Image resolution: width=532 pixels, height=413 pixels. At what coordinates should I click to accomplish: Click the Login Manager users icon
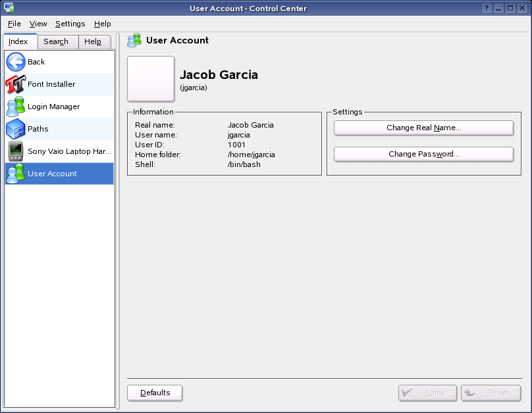coord(16,107)
